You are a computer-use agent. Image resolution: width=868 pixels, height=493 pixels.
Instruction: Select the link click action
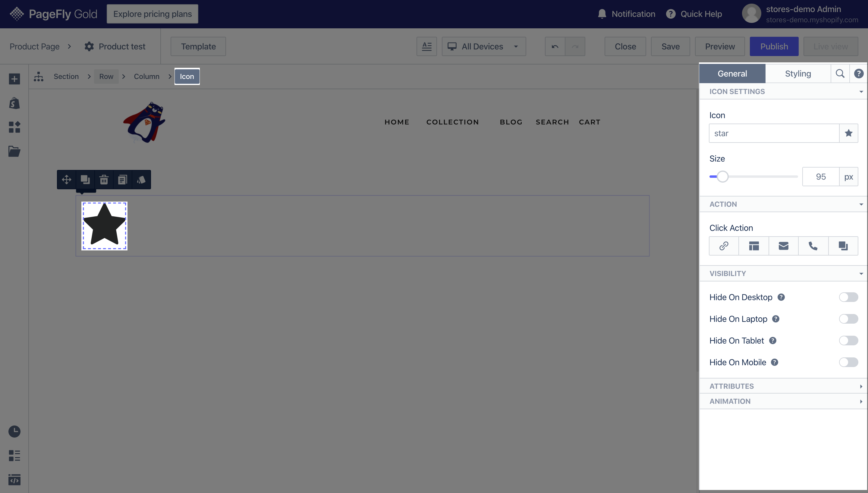pos(724,246)
